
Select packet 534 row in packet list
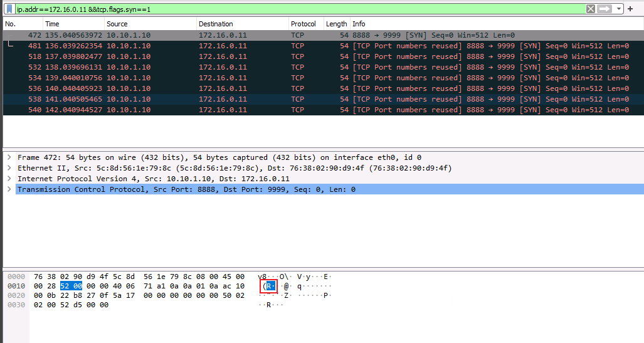[x=188, y=78]
